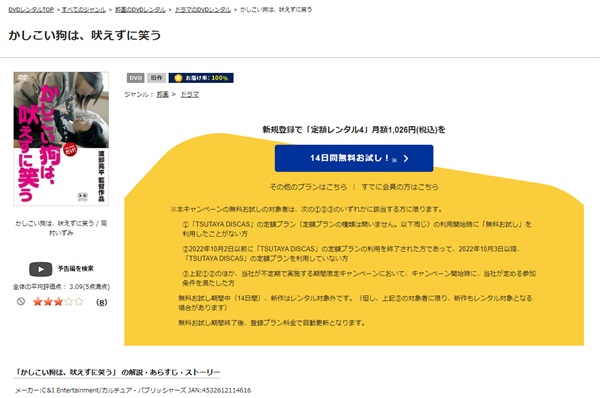Click the cover caption かしこい狗は、吠えずに笑う / 岡村いずみ
The height and width of the screenshot is (398, 600).
[61, 228]
